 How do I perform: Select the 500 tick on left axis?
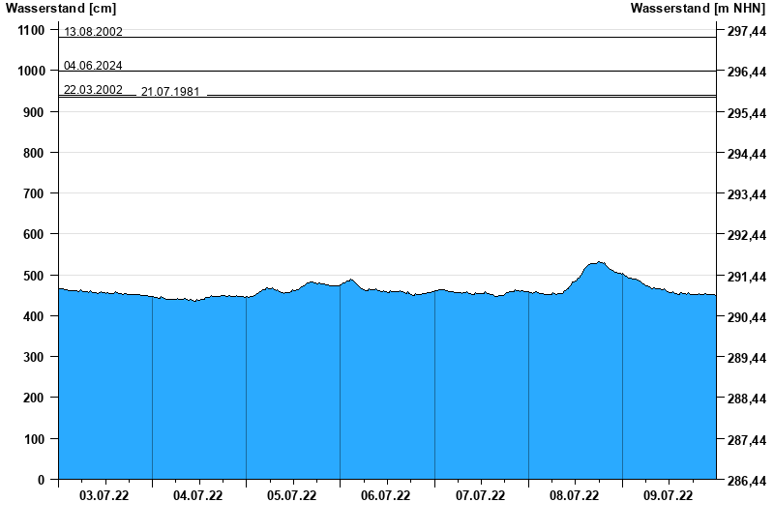(x=32, y=276)
